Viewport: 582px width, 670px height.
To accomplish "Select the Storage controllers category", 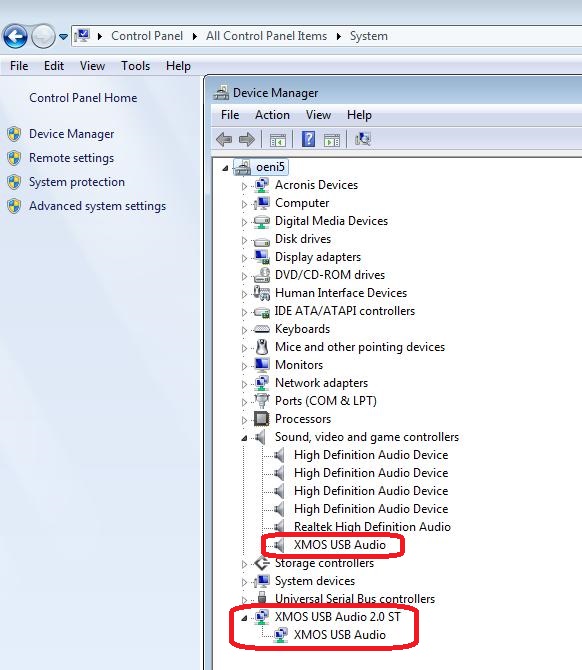I will point(324,563).
